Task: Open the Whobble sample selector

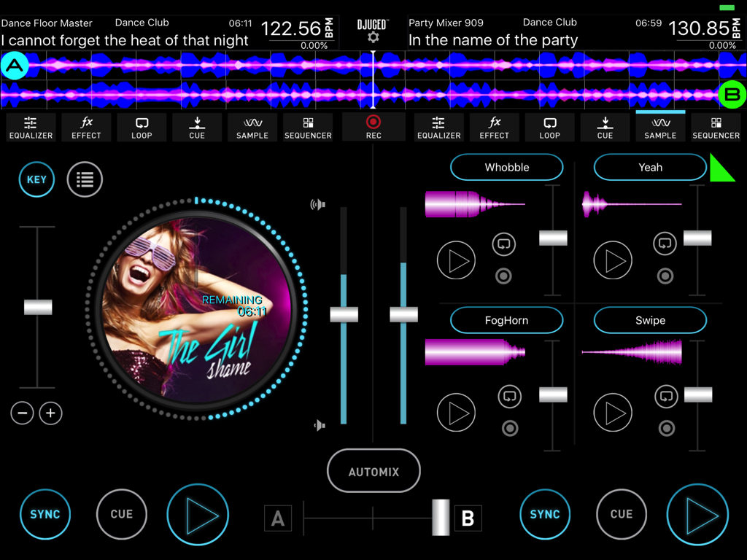Action: (506, 167)
